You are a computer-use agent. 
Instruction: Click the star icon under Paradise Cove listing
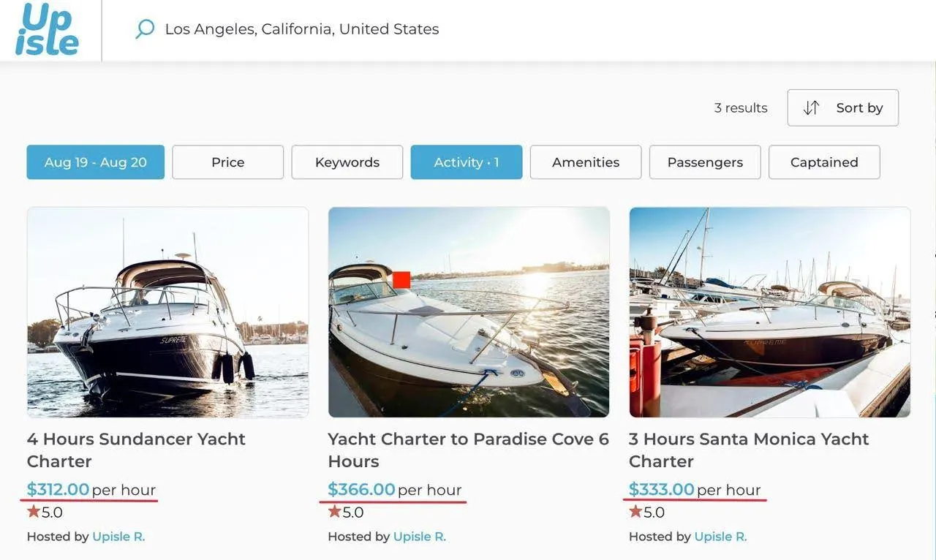[x=333, y=512]
